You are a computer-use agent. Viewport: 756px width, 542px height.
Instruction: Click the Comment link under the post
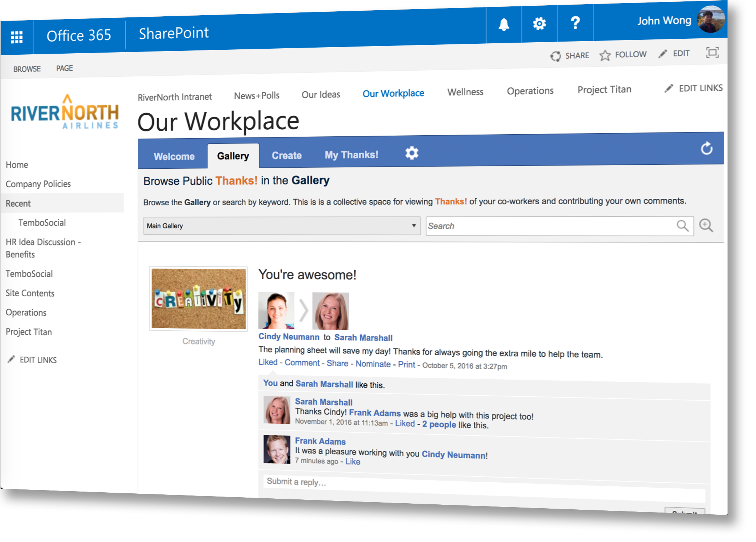click(302, 363)
